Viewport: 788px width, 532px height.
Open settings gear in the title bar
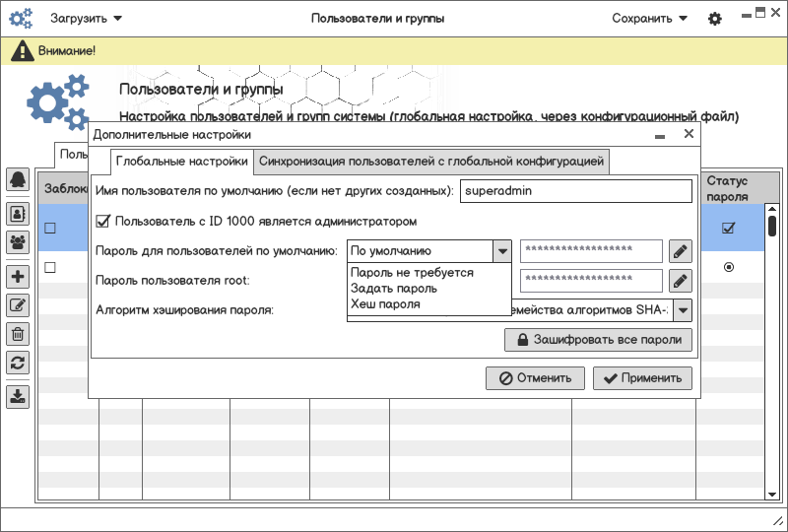(715, 19)
